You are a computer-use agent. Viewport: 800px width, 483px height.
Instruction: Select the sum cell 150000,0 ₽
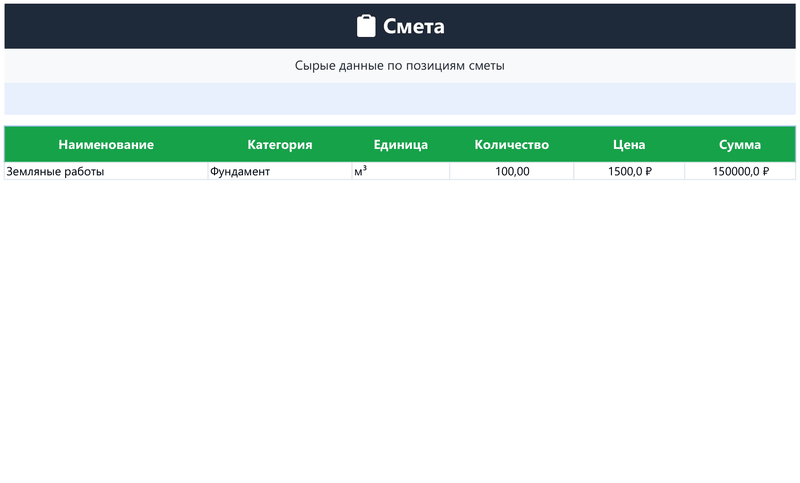740,171
